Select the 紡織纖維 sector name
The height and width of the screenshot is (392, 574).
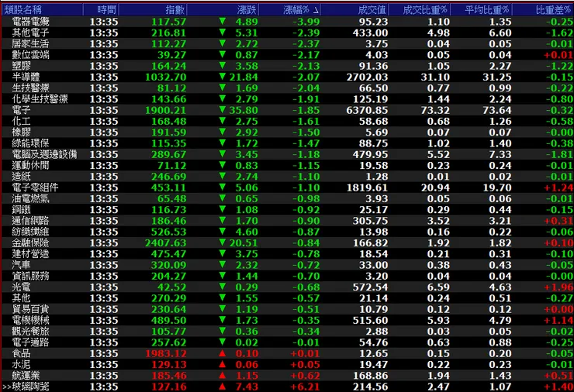tap(30, 232)
